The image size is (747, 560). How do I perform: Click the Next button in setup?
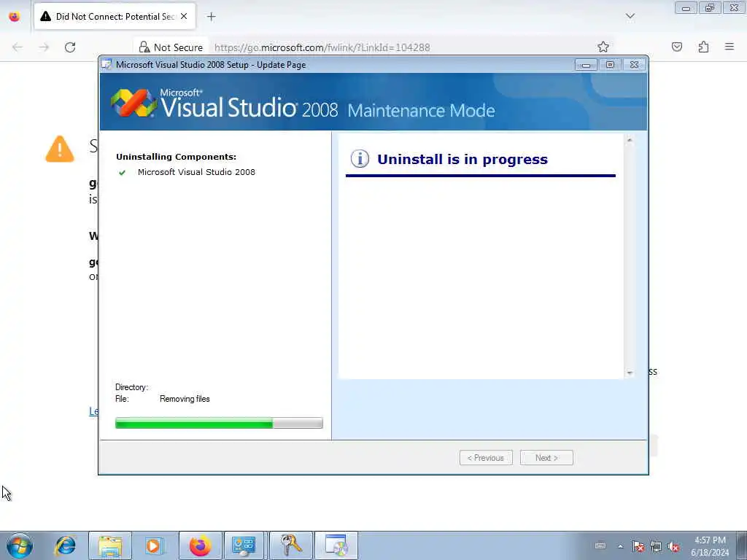pos(546,458)
